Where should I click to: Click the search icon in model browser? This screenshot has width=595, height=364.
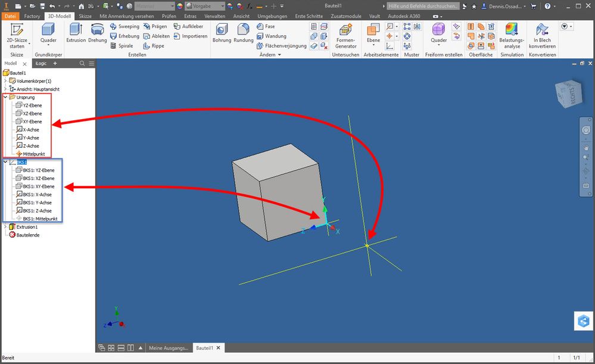[x=82, y=63]
